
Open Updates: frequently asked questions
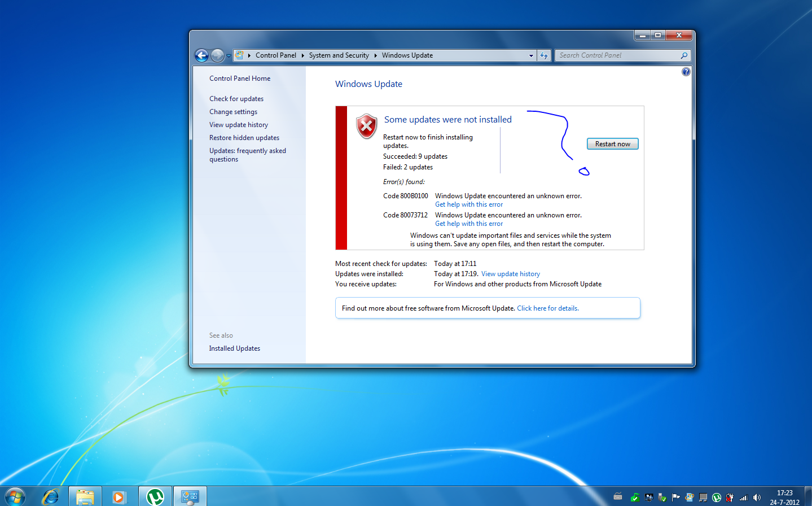(248, 155)
